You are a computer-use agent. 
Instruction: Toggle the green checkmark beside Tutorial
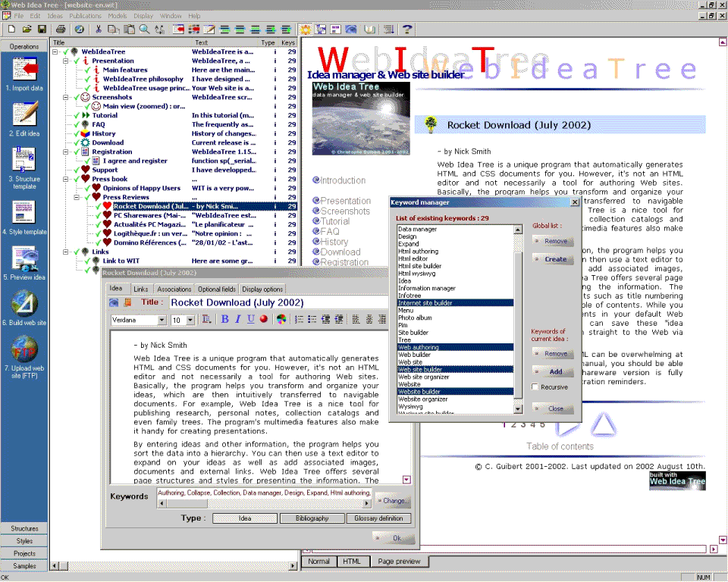pyautogui.click(x=76, y=115)
